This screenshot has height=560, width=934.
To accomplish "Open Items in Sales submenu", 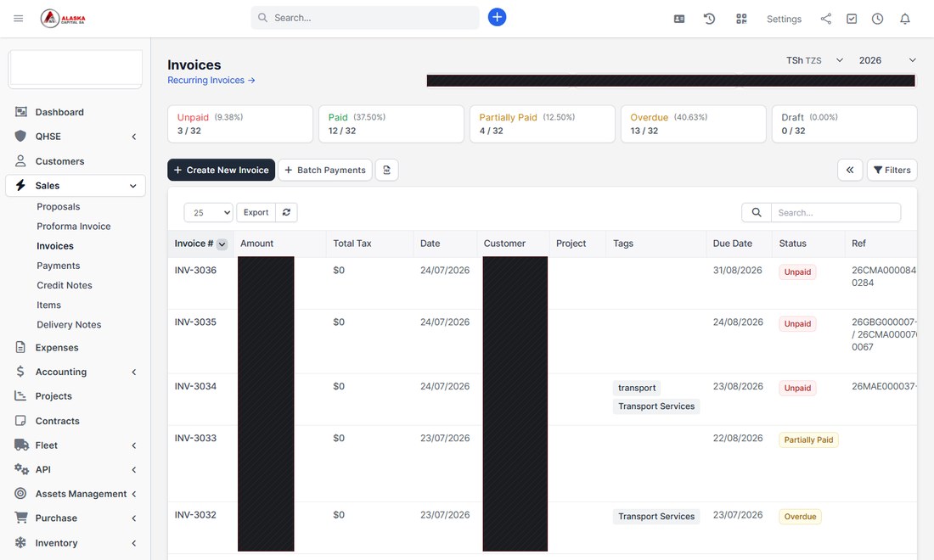I will pos(49,305).
